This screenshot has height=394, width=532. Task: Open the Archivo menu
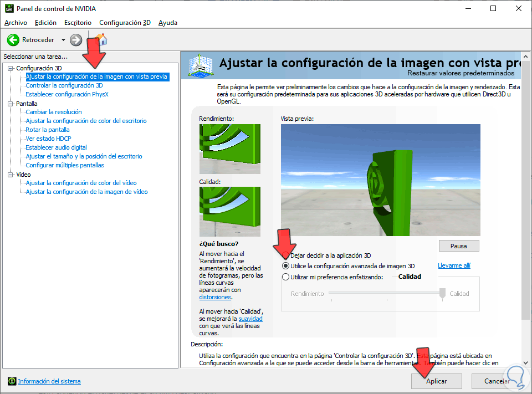coord(16,23)
